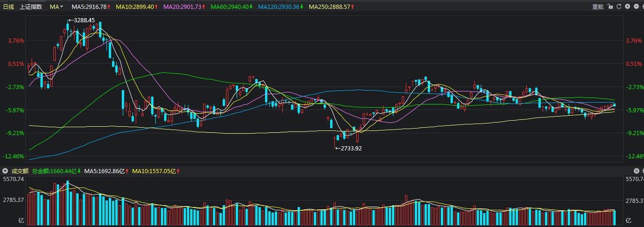644x227 pixels.
Task: Open the MA indicator dropdown
Action: click(x=57, y=7)
